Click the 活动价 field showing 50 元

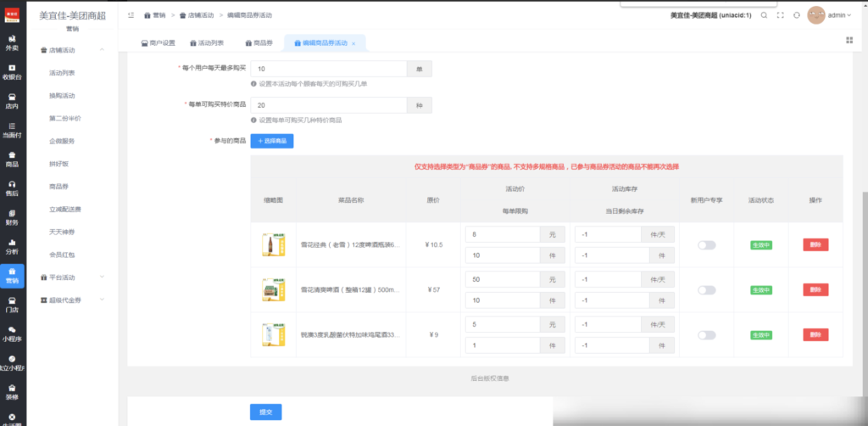coord(503,279)
